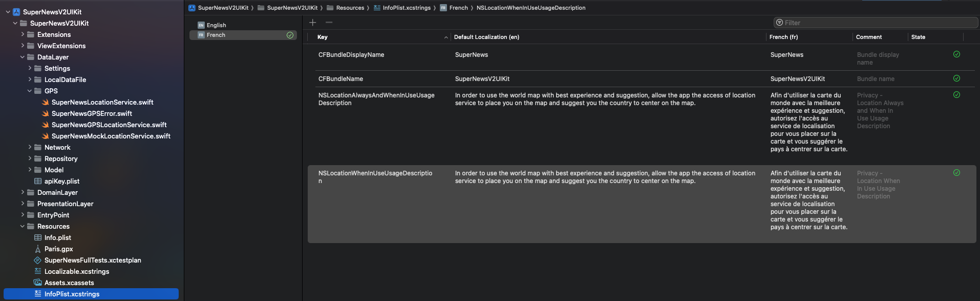Click the apiKey.plist table icon
Image resolution: width=980 pixels, height=301 pixels.
pyautogui.click(x=38, y=181)
